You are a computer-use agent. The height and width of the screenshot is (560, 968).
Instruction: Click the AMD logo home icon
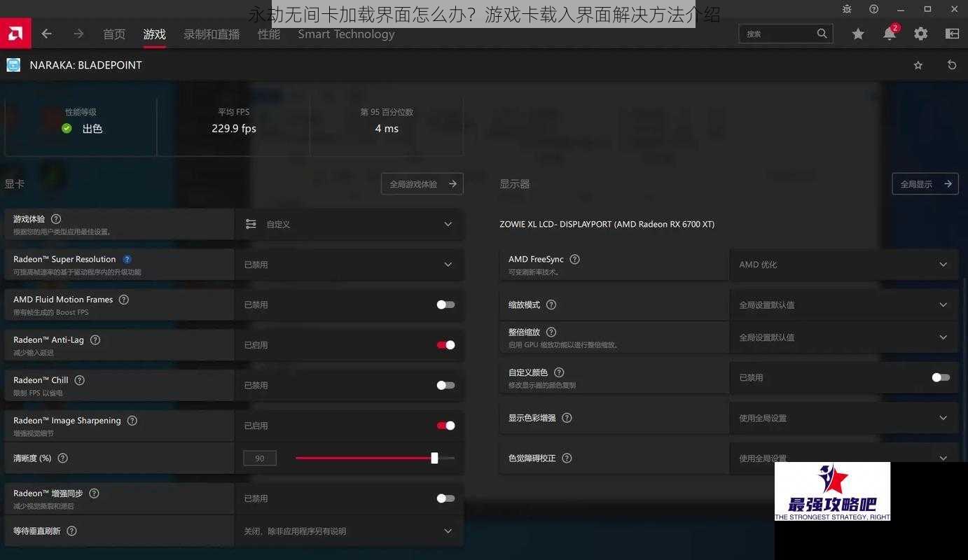coord(15,33)
